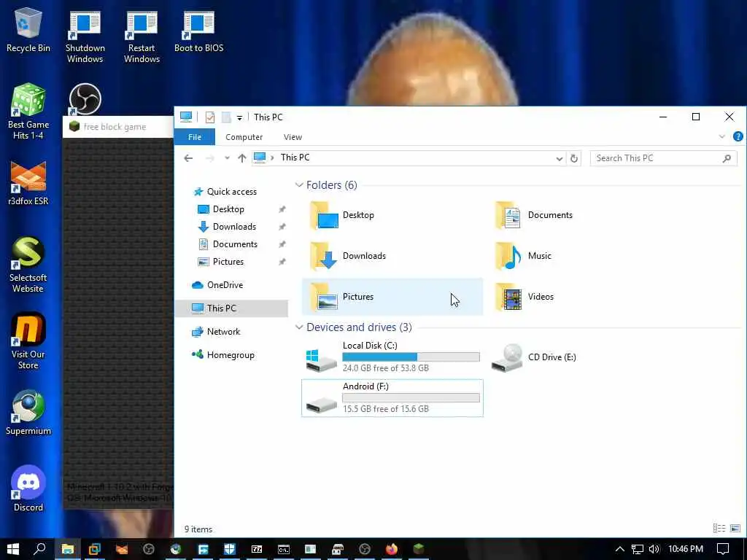This screenshot has width=747, height=560.
Task: Open Windows Start menu
Action: tap(13, 549)
